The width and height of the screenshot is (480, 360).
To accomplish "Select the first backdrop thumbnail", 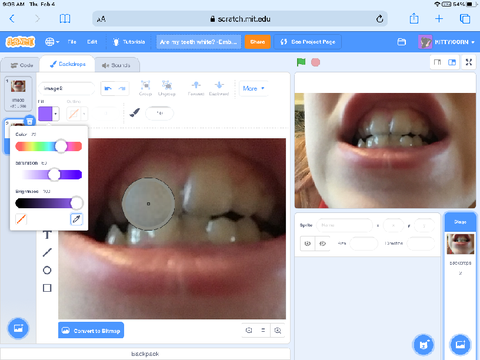I will (18, 94).
